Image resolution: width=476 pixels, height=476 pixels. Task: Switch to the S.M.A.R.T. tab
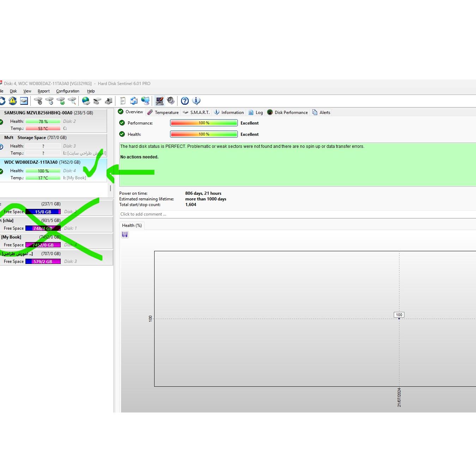pos(196,113)
